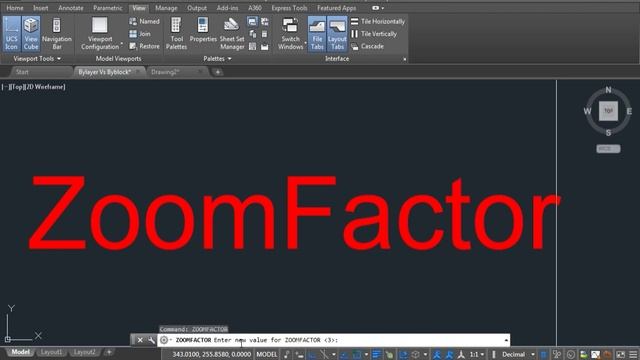Toggle lineweight display in status bar
Image resolution: width=640 pixels, height=360 pixels.
(376, 354)
